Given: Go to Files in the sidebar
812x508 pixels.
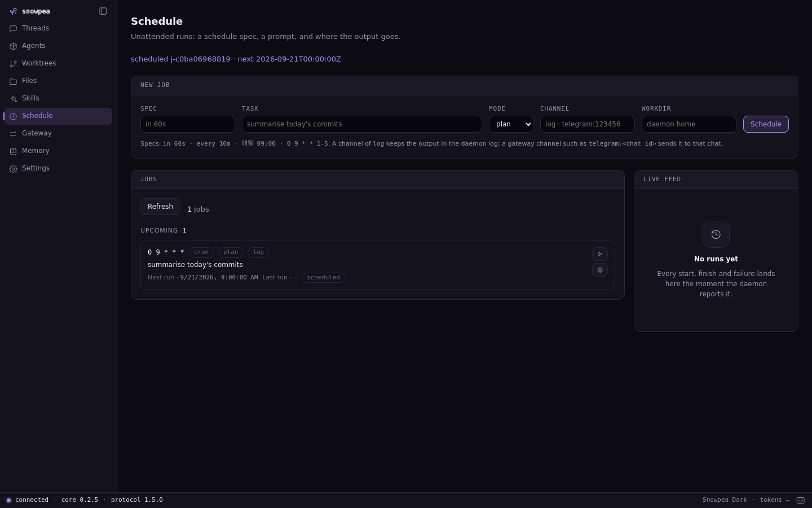Looking at the screenshot, I should [58, 81].
